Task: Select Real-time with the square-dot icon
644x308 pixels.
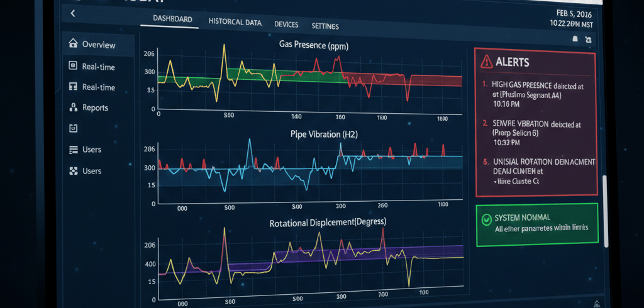Action: coord(92,67)
